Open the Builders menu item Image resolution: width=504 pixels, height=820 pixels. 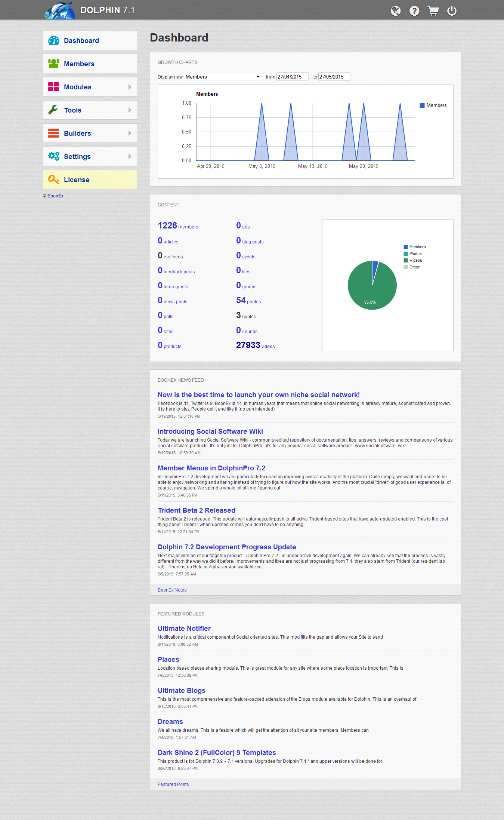pos(77,133)
